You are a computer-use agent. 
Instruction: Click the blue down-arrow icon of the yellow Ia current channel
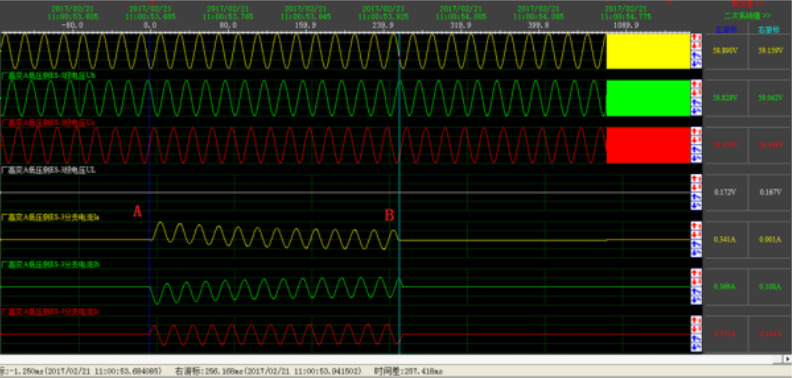pos(697,252)
